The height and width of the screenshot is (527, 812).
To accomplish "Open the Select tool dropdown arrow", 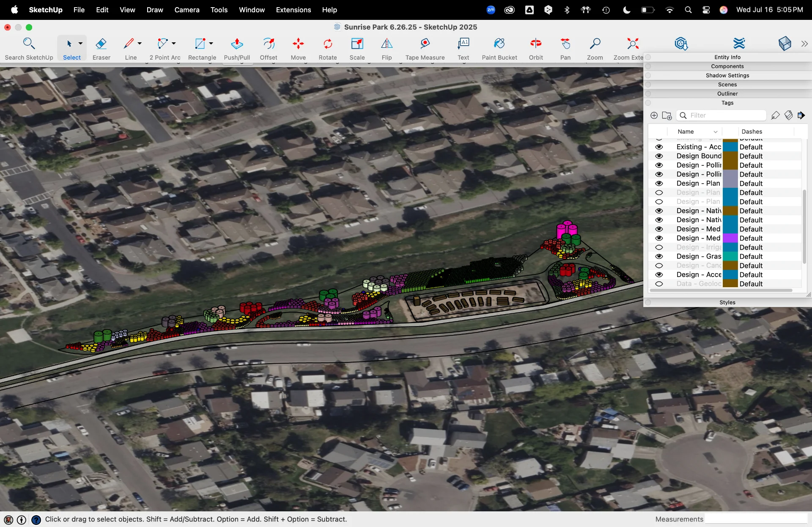I will pos(80,44).
